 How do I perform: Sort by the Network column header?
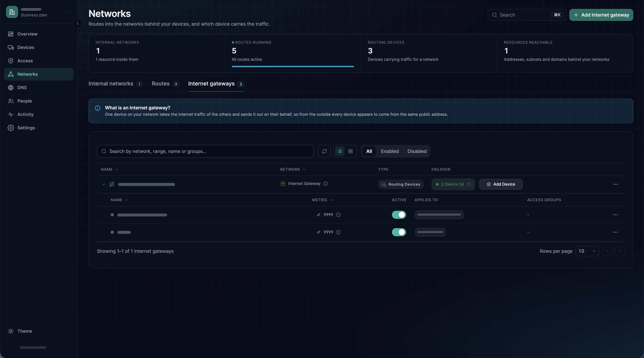pos(293,170)
